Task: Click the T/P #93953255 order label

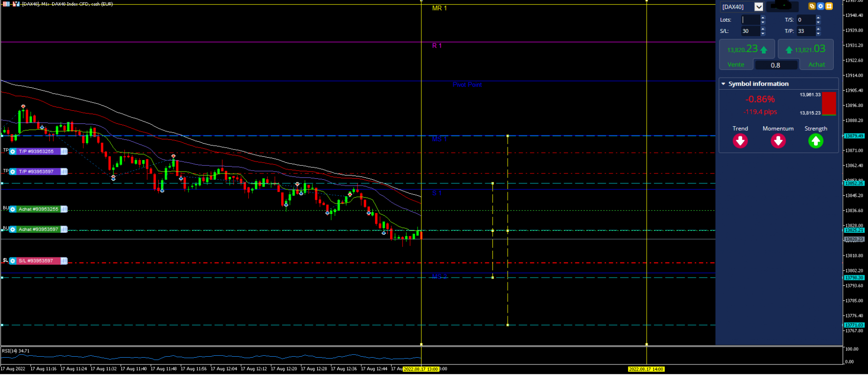Action: coord(38,151)
